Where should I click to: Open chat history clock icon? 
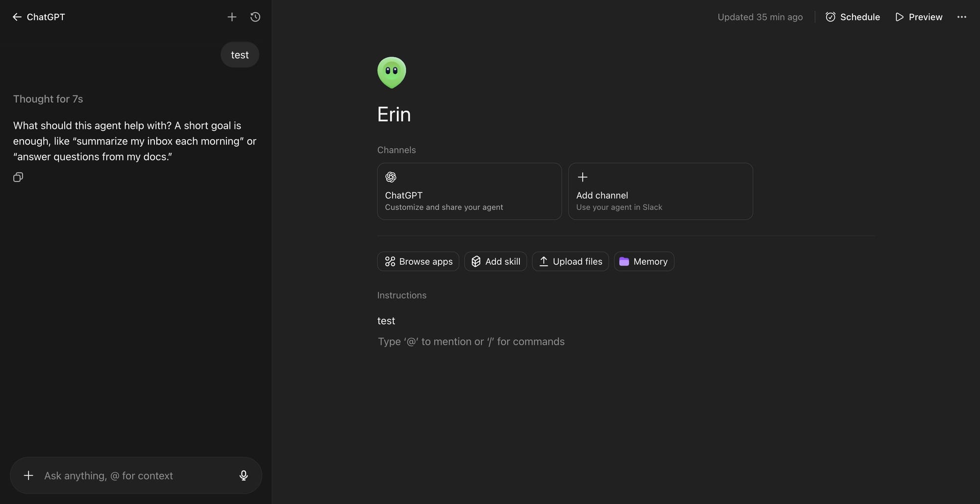tap(255, 17)
